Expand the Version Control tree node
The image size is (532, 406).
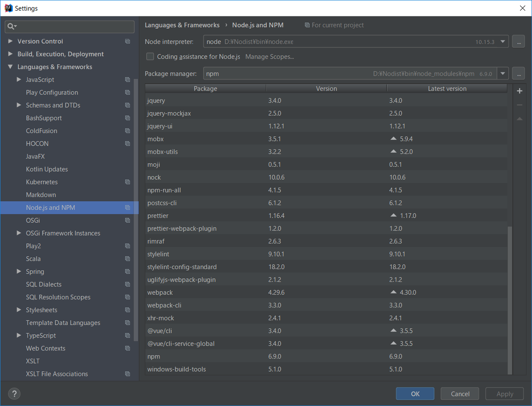coord(10,41)
